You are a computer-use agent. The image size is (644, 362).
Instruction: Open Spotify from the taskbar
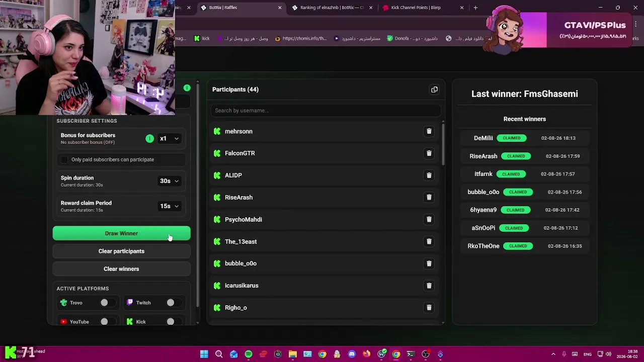[249, 354]
